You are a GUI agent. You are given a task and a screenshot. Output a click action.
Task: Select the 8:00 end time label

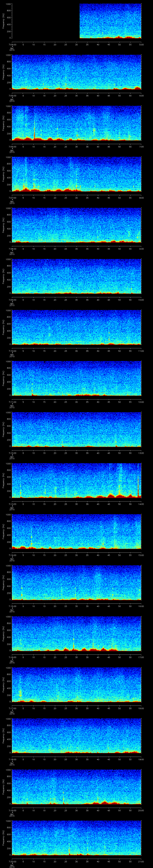coord(141,198)
